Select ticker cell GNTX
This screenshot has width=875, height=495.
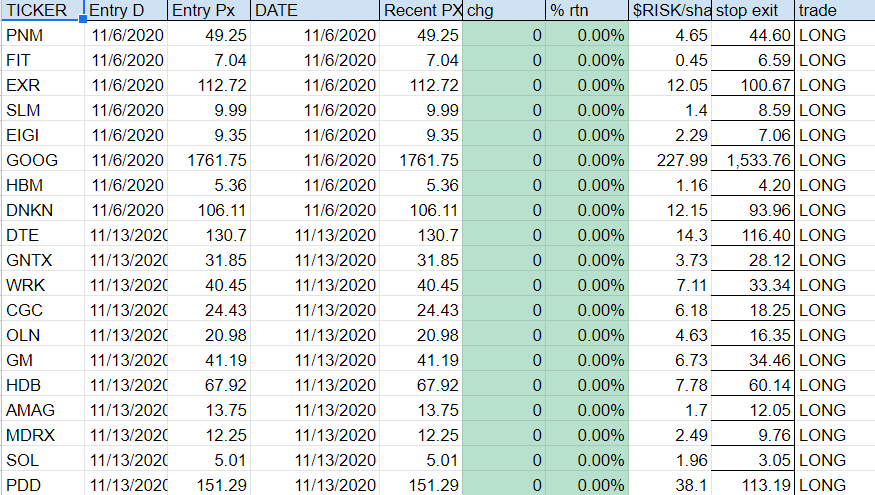(x=42, y=260)
